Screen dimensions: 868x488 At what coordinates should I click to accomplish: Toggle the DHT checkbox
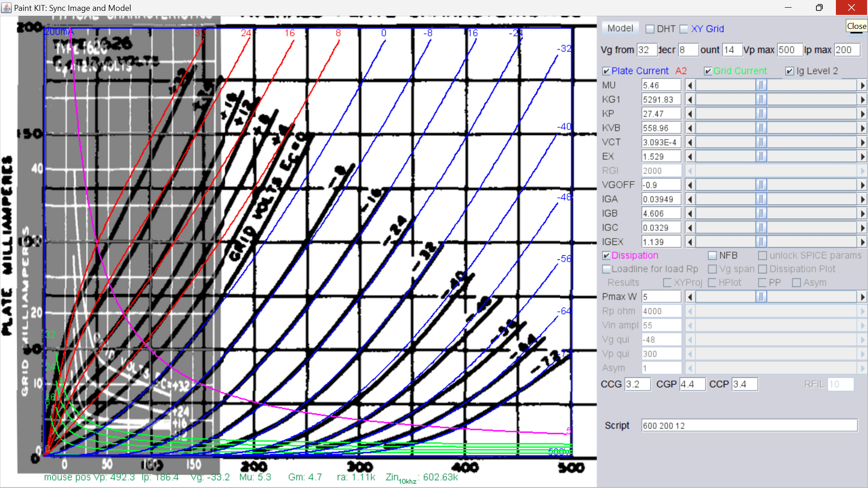(x=650, y=29)
